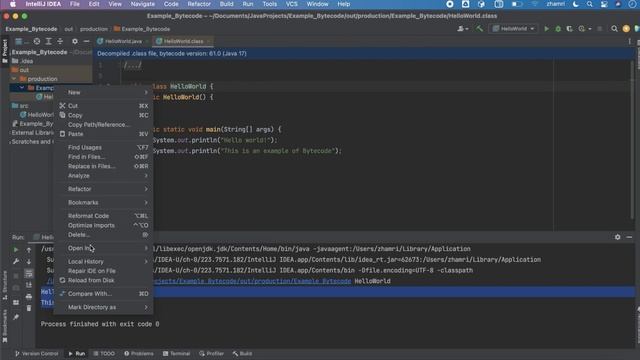Open the New submenu in the context menu
This screenshot has height=360, width=640.
click(x=104, y=92)
